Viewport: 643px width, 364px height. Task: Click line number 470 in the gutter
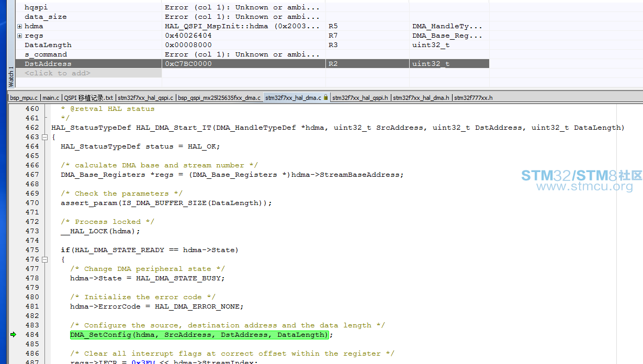coord(32,203)
